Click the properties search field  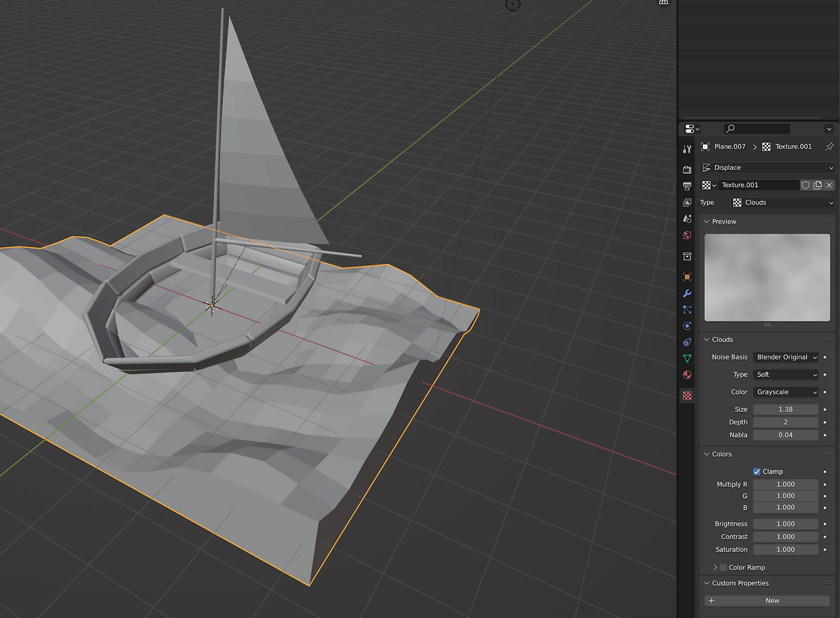point(758,129)
